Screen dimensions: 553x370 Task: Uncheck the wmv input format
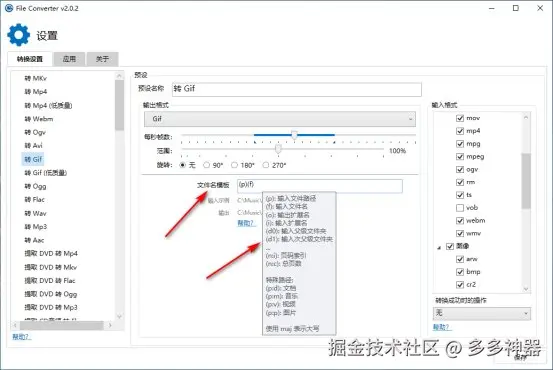(x=460, y=233)
